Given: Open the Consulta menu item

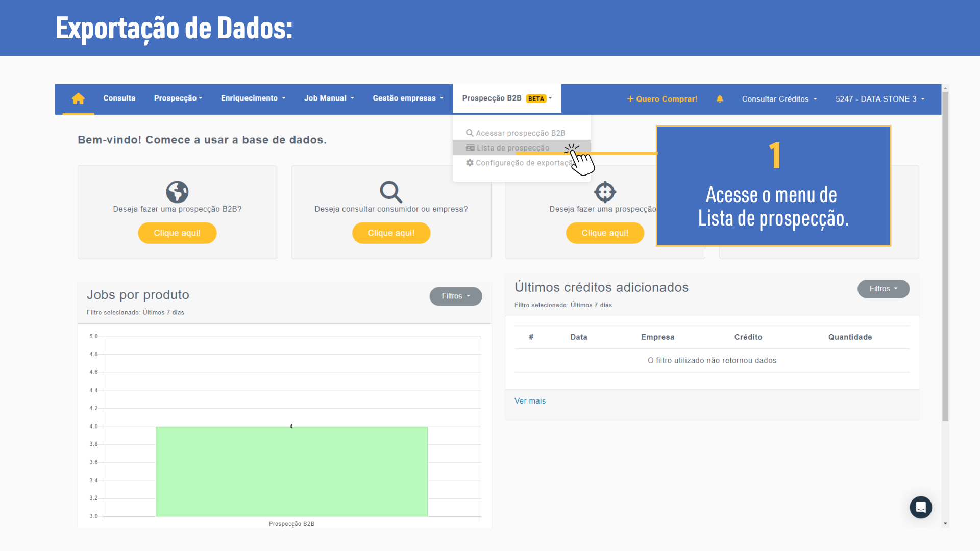Looking at the screenshot, I should (119, 98).
